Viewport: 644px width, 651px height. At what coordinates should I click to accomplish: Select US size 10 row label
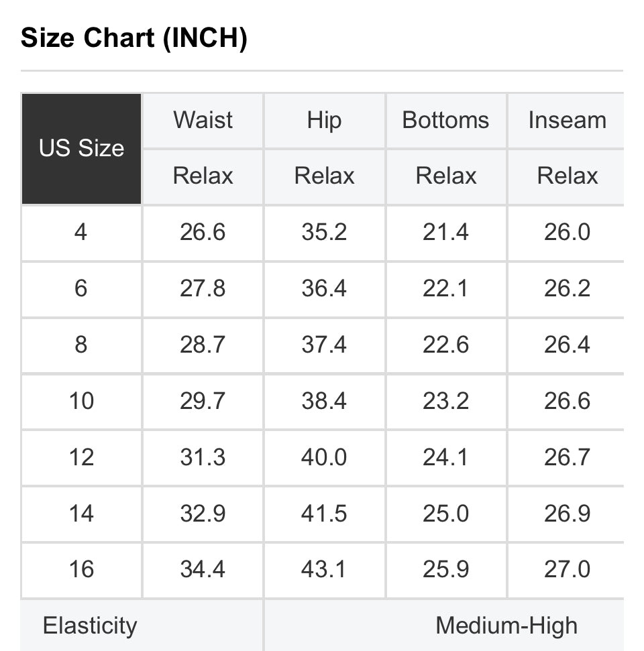click(x=81, y=402)
